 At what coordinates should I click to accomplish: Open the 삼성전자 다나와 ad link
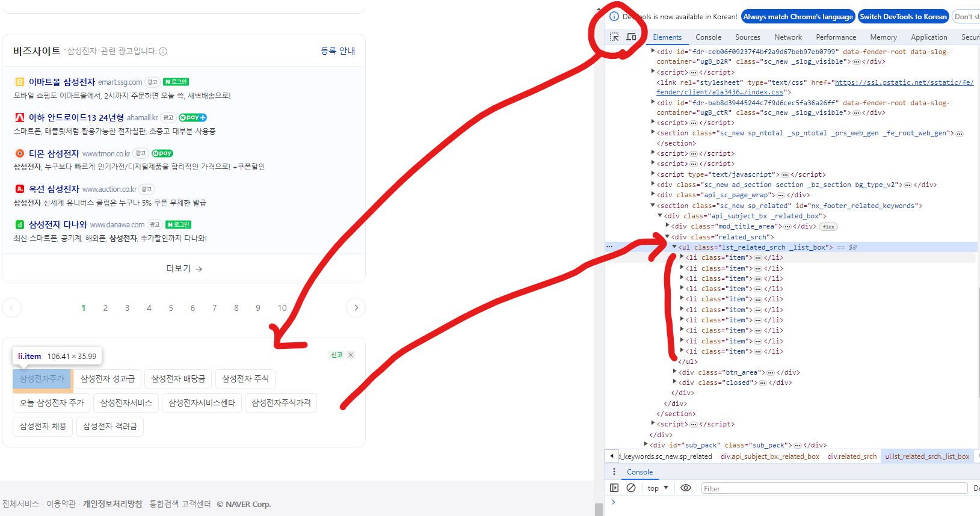point(58,224)
